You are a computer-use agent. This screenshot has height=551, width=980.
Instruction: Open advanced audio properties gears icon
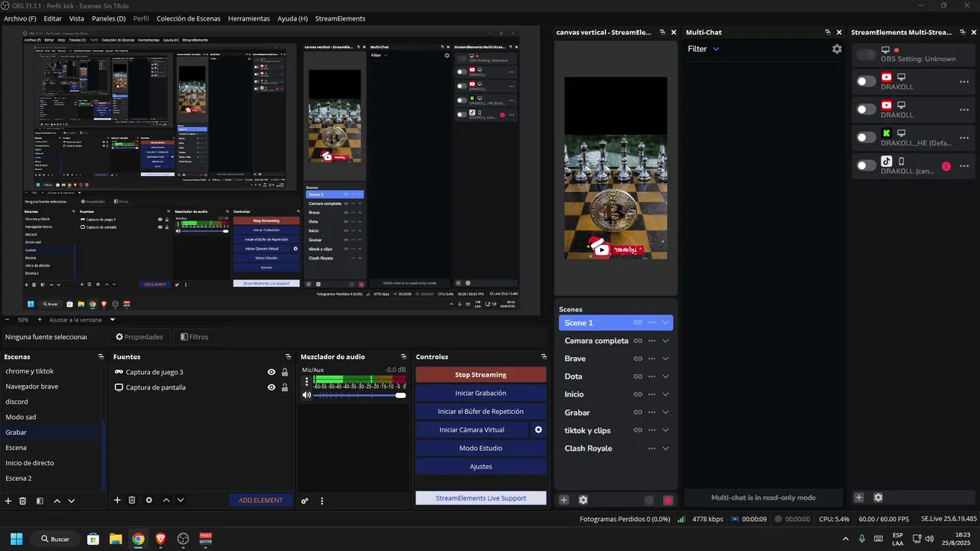coord(305,500)
